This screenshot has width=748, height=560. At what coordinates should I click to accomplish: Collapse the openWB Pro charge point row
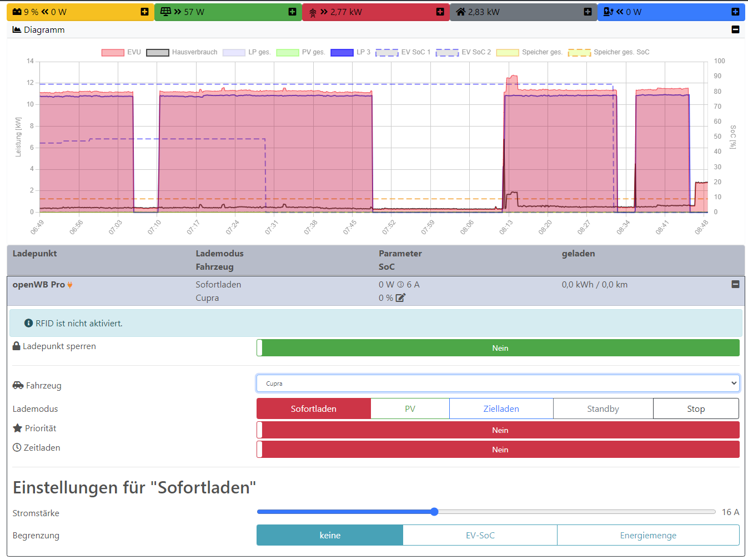(735, 284)
